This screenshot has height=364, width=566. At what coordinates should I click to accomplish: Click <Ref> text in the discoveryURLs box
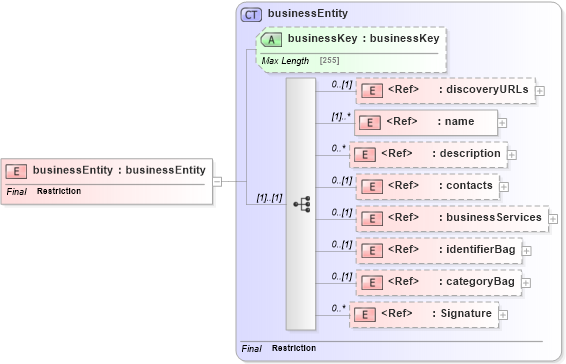[403, 89]
